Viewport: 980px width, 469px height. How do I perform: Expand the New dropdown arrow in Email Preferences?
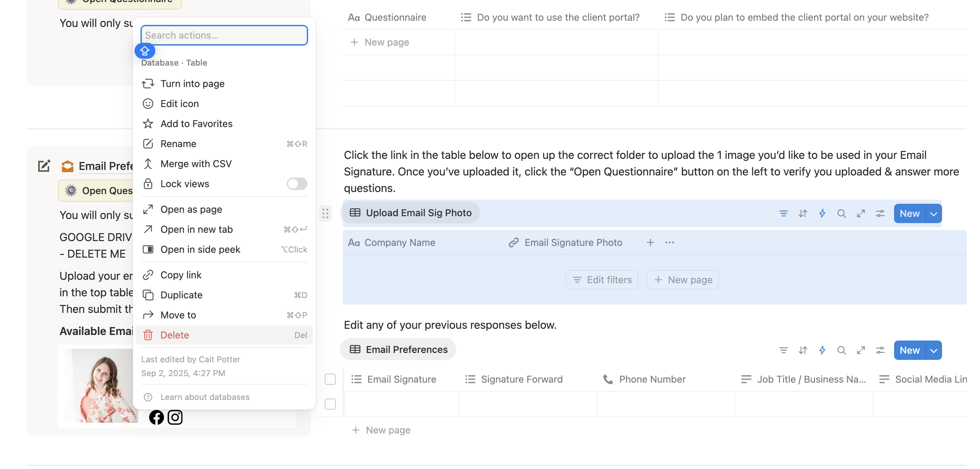click(x=933, y=350)
